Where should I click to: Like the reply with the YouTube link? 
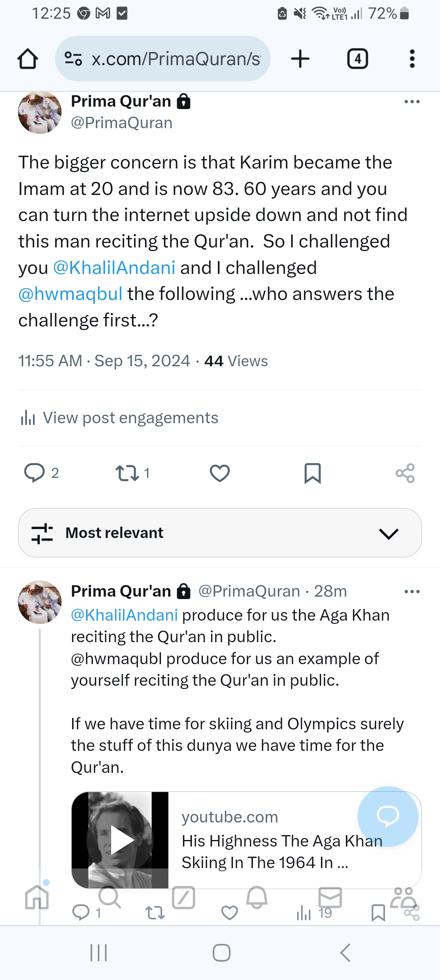tap(229, 913)
